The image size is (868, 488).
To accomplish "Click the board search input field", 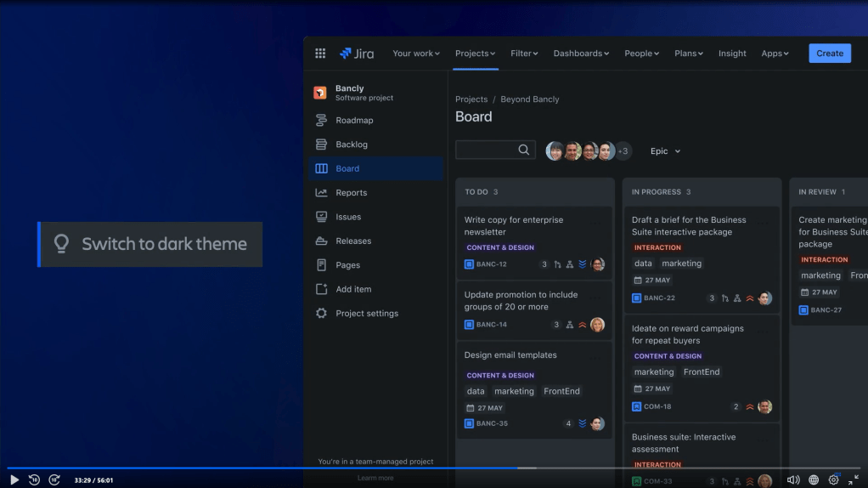I will click(488, 150).
